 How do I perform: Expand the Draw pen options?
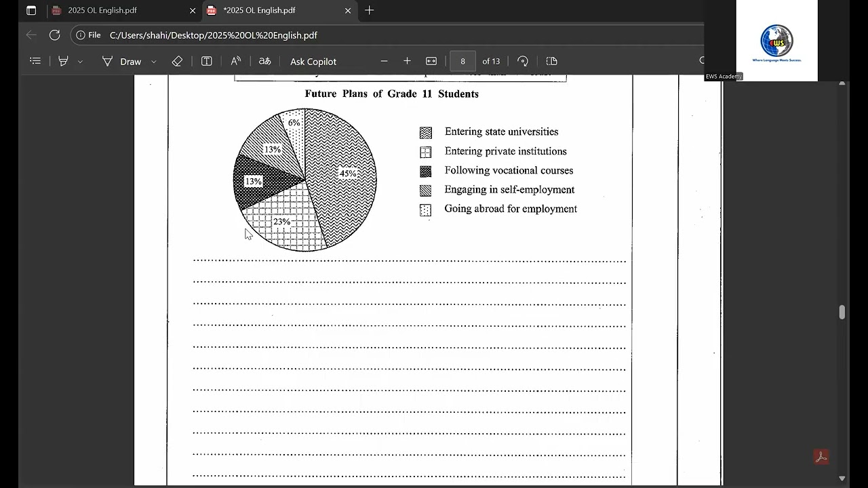[154, 62]
